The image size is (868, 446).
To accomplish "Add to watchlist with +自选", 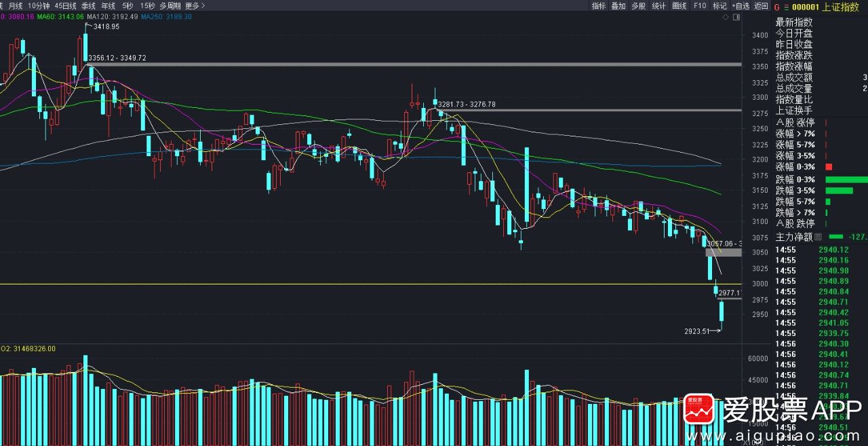I will 741,6.
